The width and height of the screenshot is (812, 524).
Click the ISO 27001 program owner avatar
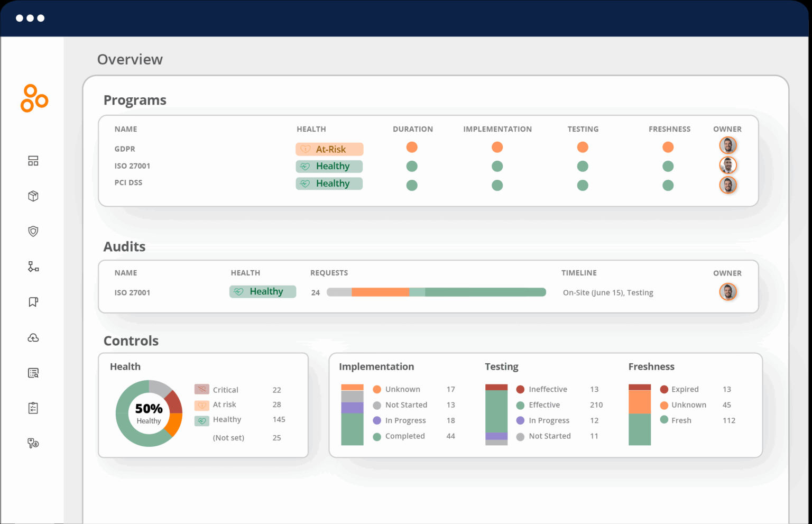coord(728,166)
